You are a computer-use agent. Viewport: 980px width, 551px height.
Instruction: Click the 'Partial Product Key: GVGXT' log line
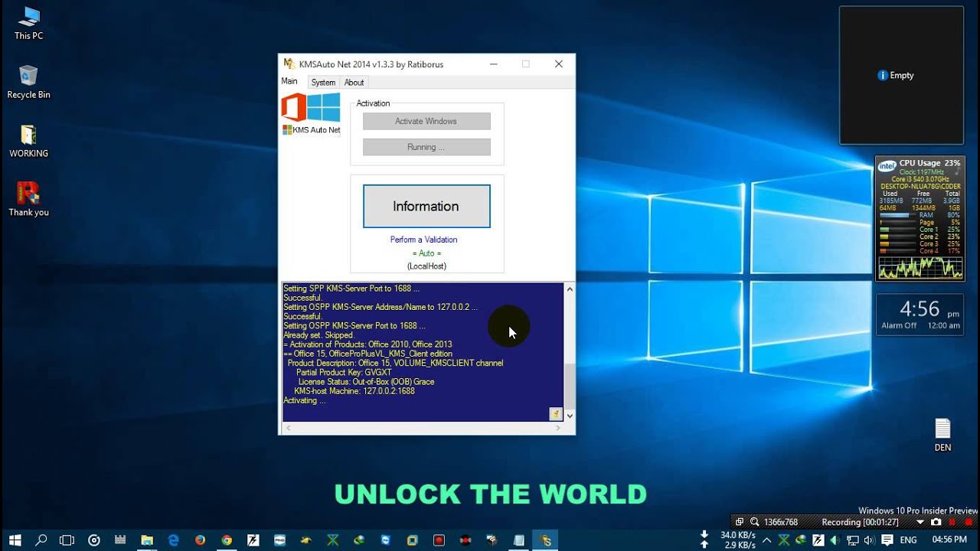pyautogui.click(x=344, y=372)
